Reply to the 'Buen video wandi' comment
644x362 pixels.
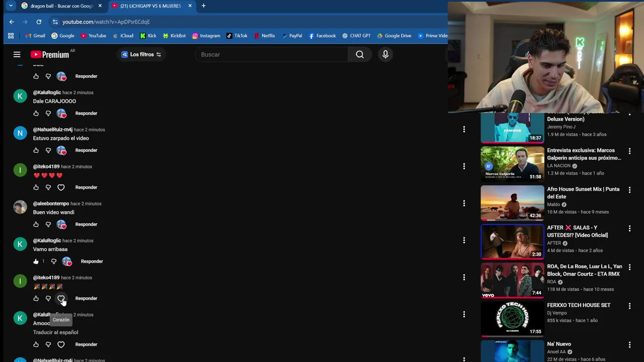click(x=86, y=224)
